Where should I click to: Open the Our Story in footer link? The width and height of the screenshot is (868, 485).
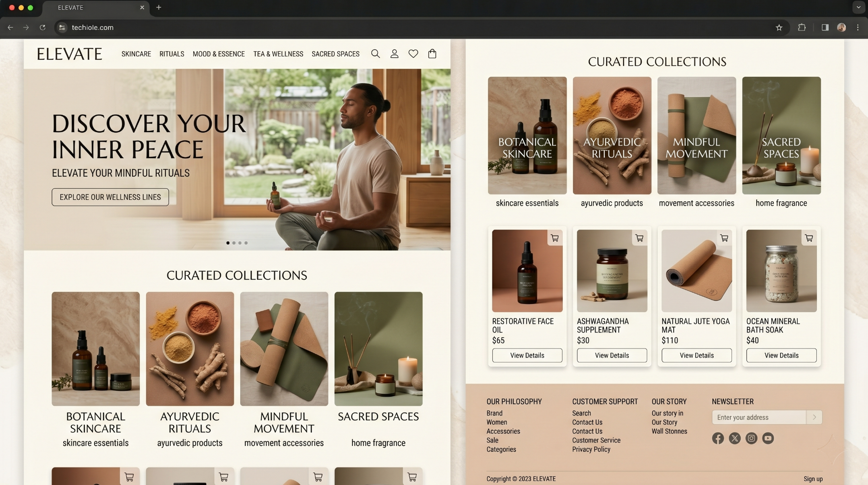[x=667, y=413]
